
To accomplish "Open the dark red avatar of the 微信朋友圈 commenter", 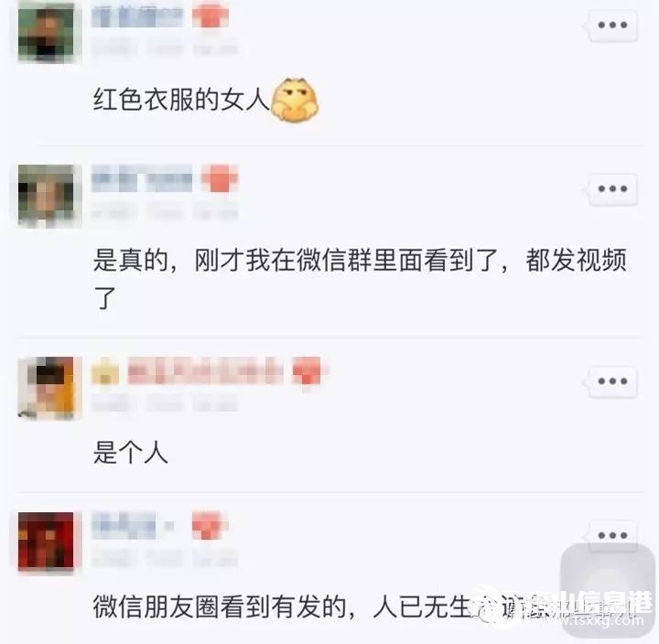I will click(x=46, y=541).
